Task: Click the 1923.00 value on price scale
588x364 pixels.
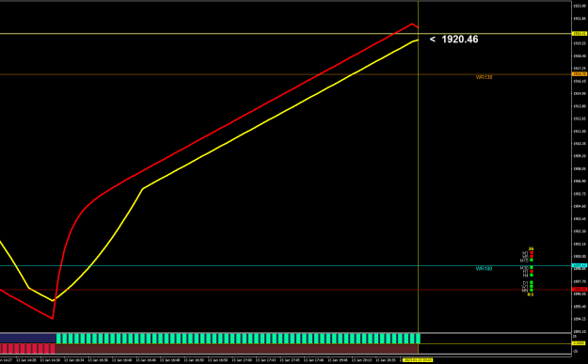Action: click(x=580, y=6)
